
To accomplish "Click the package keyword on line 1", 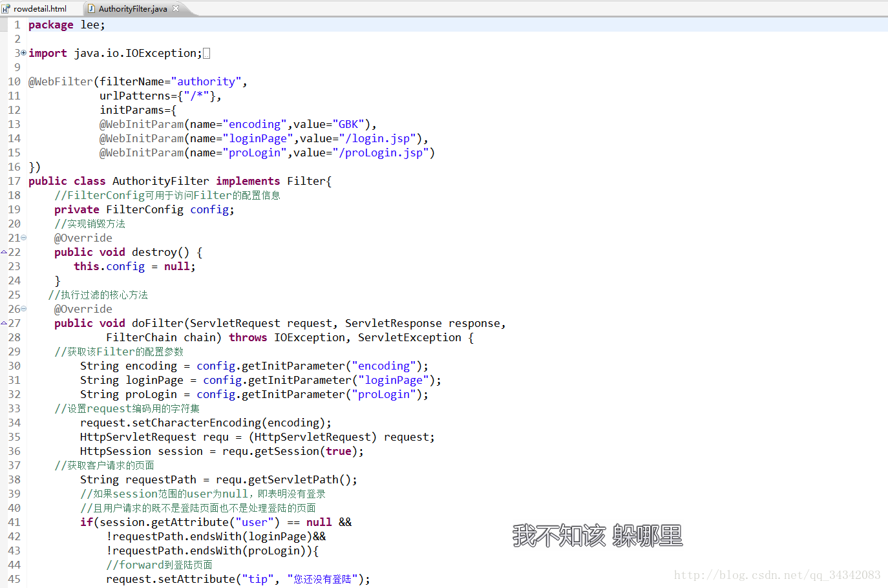I will click(x=51, y=25).
